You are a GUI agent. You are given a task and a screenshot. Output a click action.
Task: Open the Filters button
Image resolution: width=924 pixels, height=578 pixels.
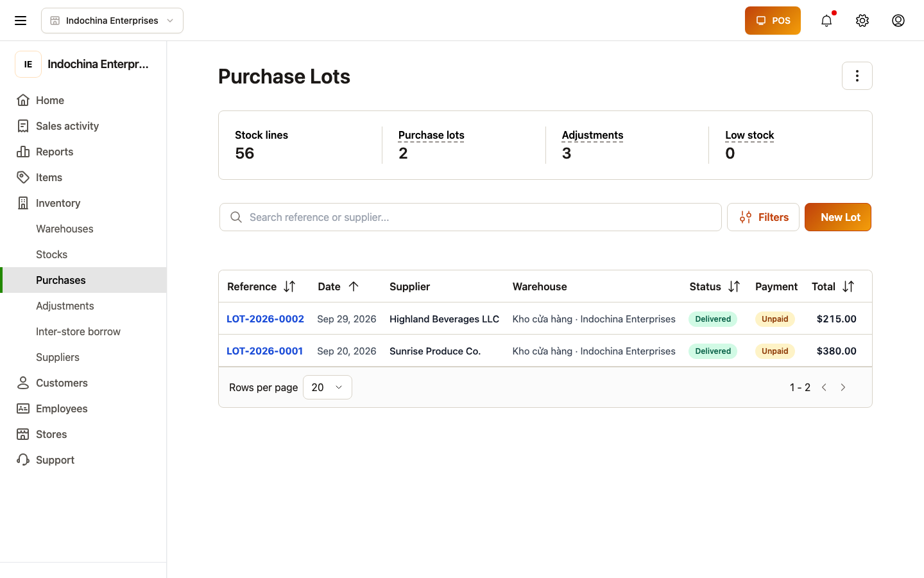[763, 217]
